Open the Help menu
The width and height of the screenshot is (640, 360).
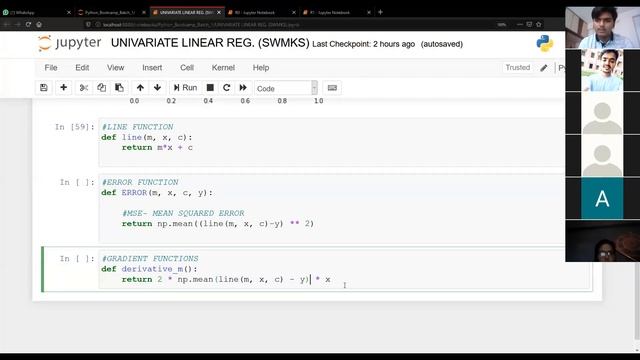[260, 68]
